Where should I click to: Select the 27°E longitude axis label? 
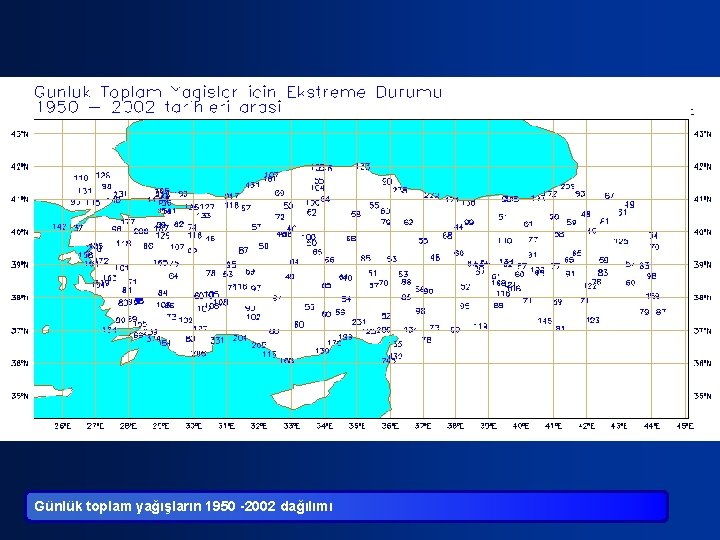pos(96,426)
